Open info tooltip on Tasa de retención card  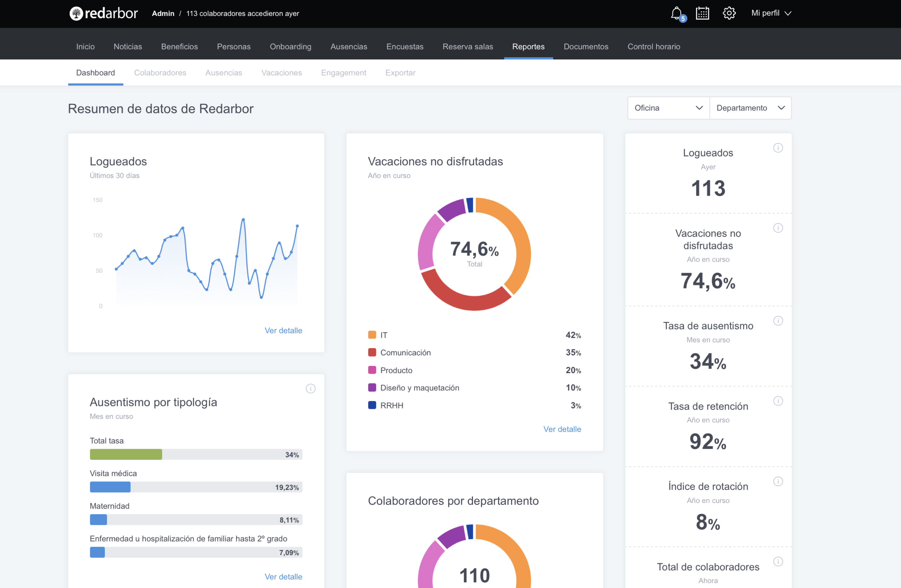pyautogui.click(x=778, y=401)
